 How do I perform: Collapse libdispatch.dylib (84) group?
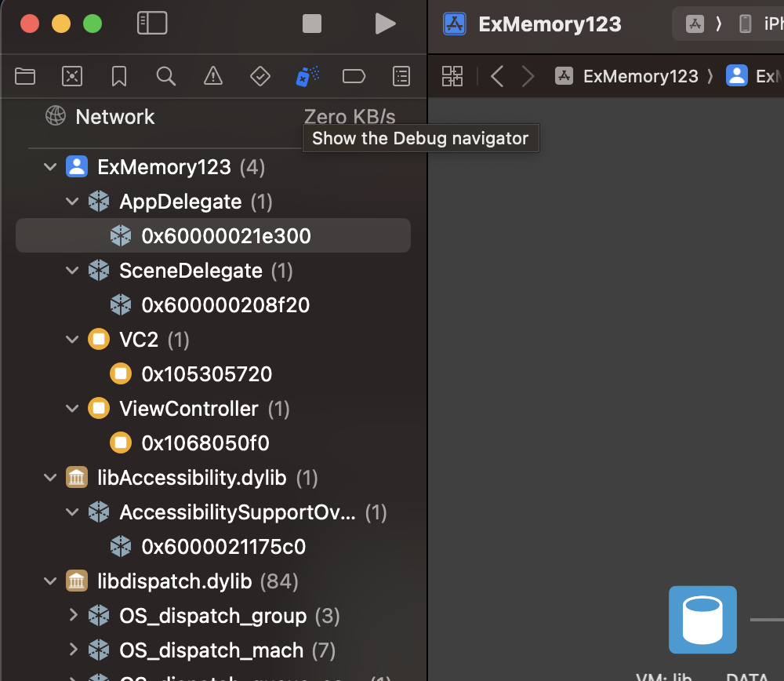(50, 581)
